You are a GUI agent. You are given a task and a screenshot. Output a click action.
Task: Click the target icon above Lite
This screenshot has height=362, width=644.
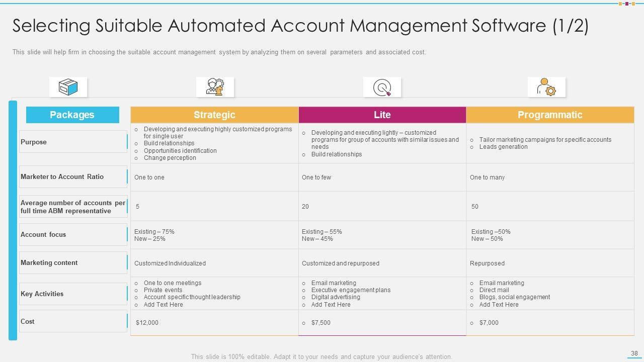pyautogui.click(x=382, y=87)
